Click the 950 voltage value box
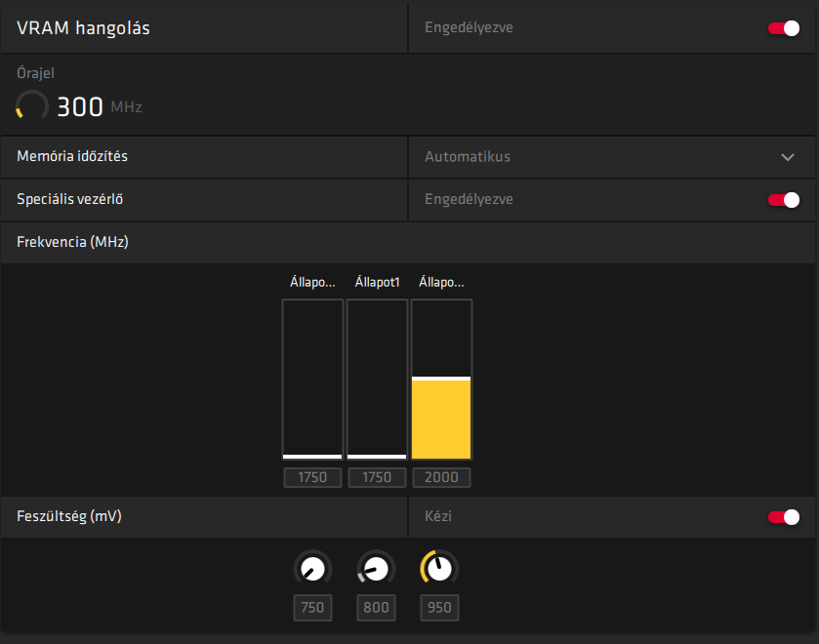Image resolution: width=819 pixels, height=644 pixels. tap(439, 608)
